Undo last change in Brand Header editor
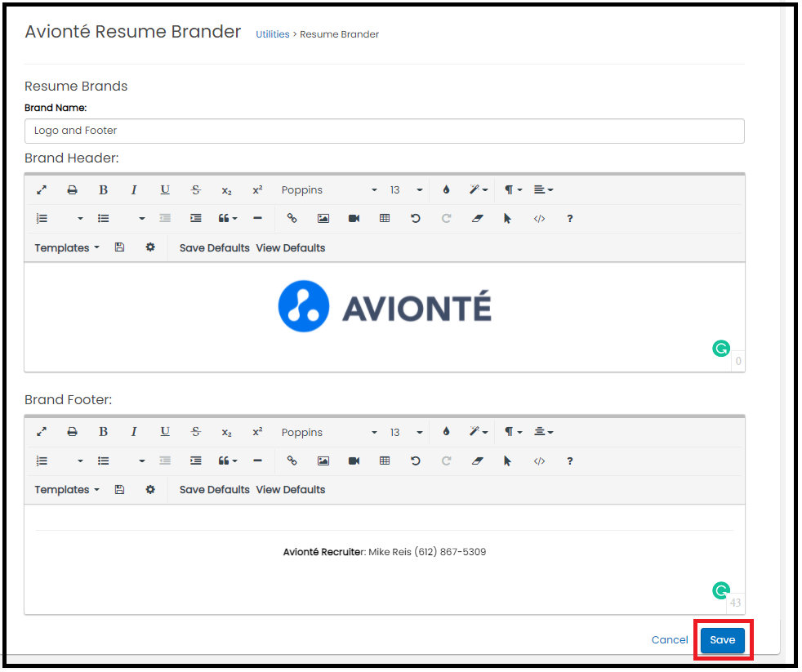The image size is (802, 672). click(x=416, y=218)
